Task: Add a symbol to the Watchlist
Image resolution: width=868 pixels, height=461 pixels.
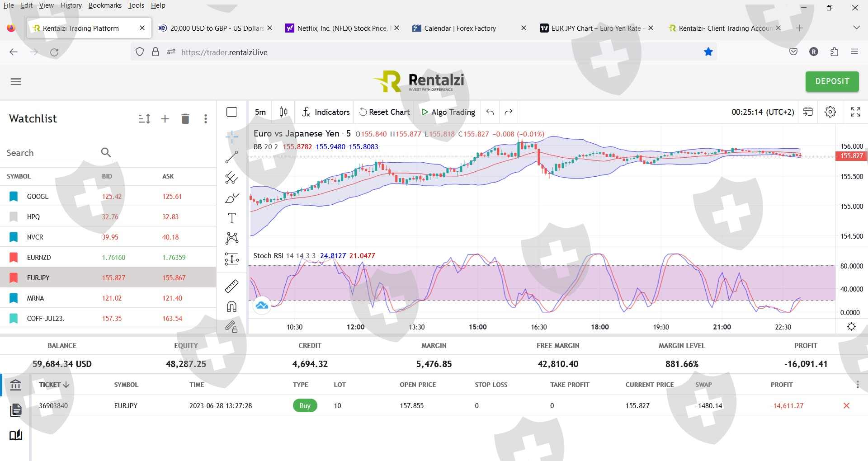Action: coord(165,119)
